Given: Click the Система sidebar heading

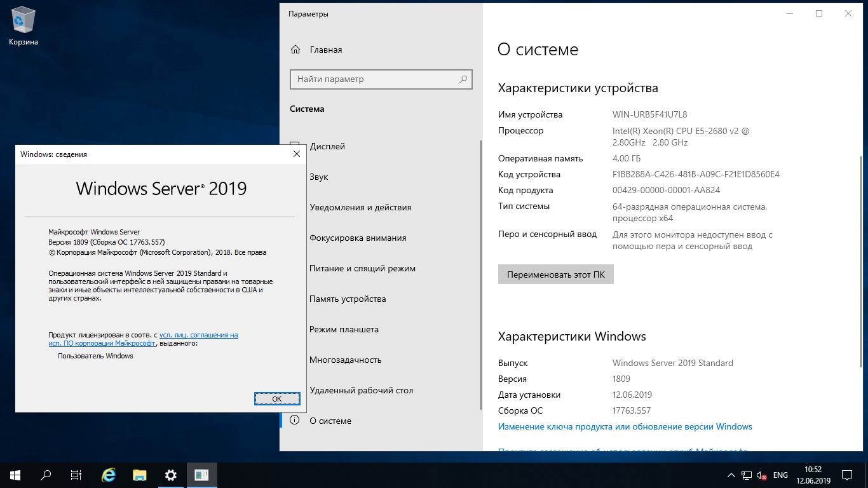Looking at the screenshot, I should 307,109.
